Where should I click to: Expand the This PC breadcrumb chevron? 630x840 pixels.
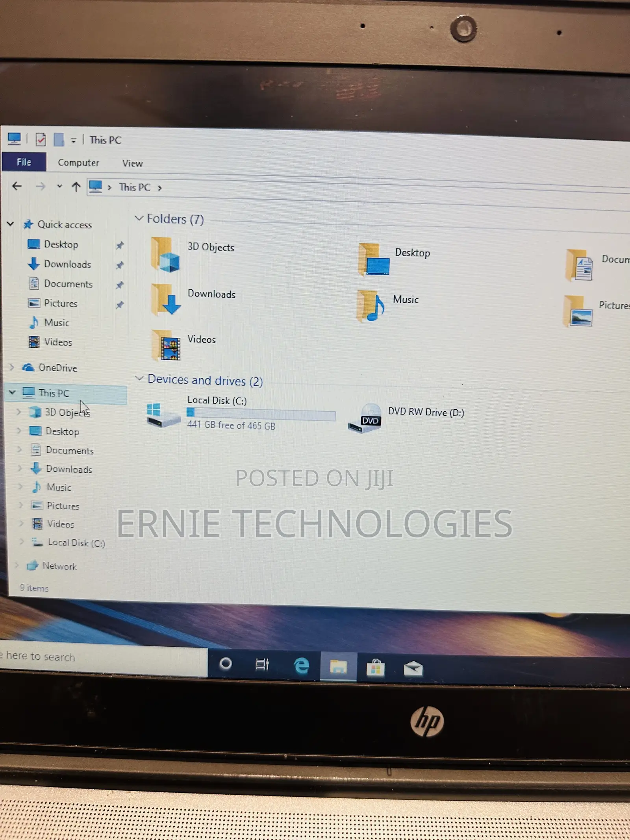[159, 188]
